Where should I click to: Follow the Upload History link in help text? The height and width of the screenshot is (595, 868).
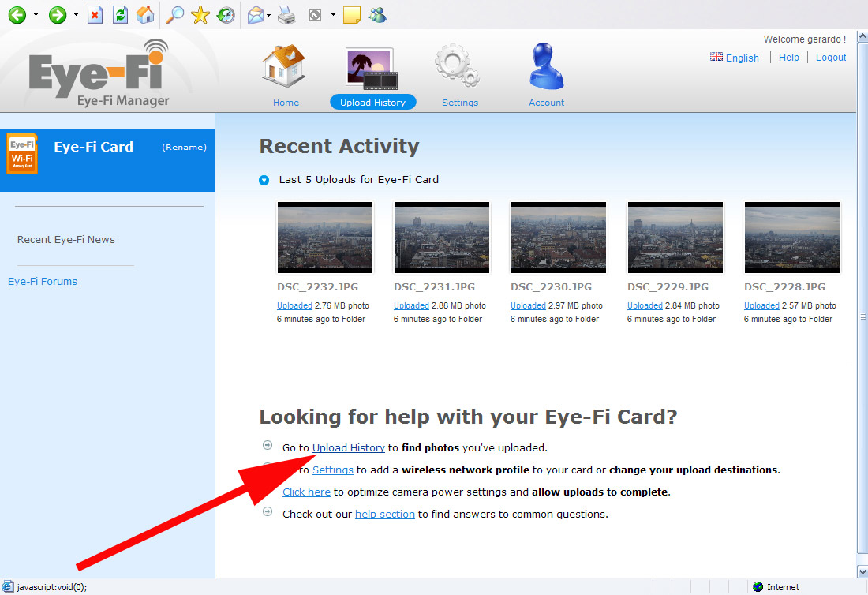(x=349, y=447)
